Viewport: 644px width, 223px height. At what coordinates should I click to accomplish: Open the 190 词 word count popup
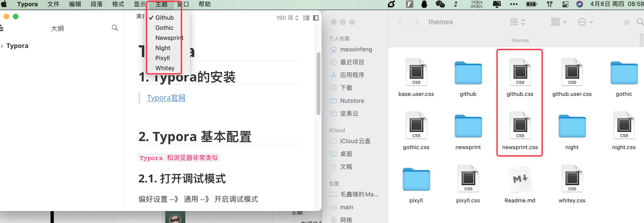[x=287, y=18]
